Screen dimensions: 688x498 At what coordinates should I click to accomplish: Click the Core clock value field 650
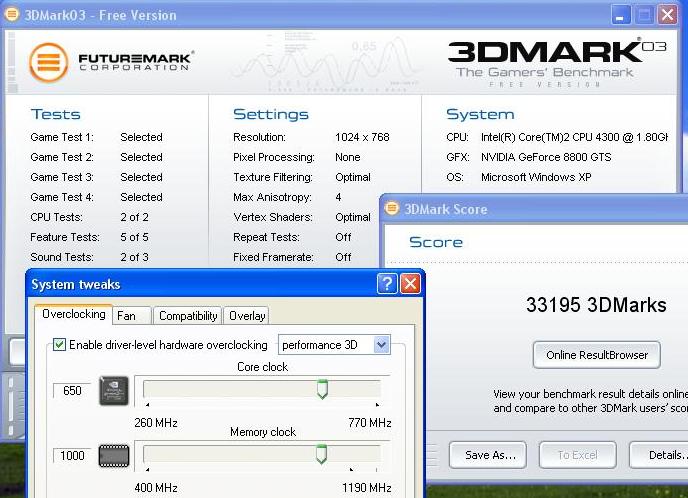pos(72,391)
